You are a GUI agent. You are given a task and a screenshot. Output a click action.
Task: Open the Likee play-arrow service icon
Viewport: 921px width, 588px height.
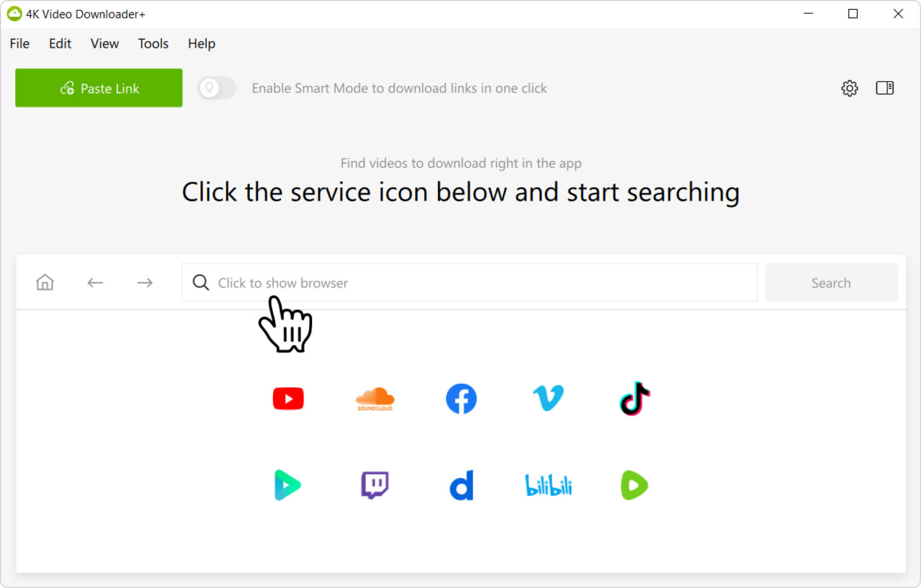[x=288, y=485]
